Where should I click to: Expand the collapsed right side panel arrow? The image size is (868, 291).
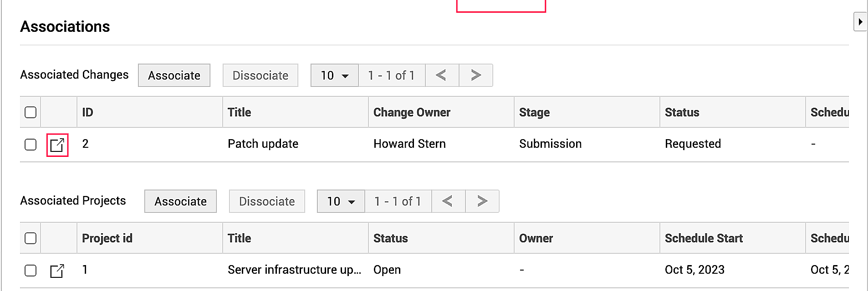pos(860,22)
